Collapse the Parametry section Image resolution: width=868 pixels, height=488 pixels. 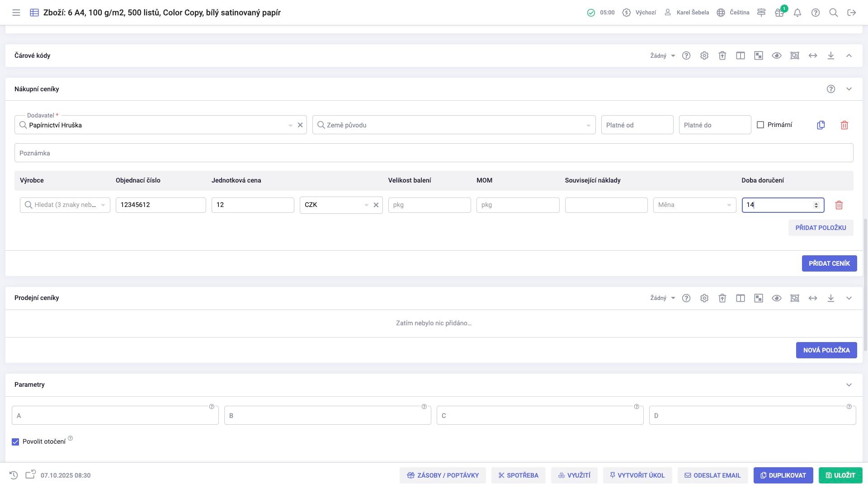tap(849, 385)
